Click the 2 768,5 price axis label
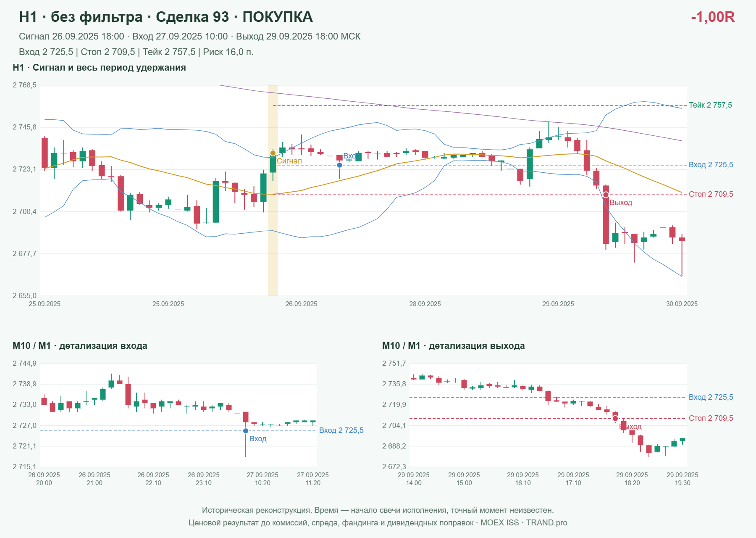This screenshot has height=538, width=756. pos(24,85)
